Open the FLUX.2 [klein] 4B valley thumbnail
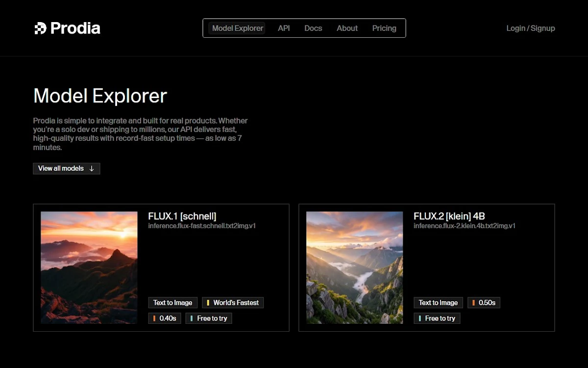588x368 pixels. pyautogui.click(x=355, y=267)
